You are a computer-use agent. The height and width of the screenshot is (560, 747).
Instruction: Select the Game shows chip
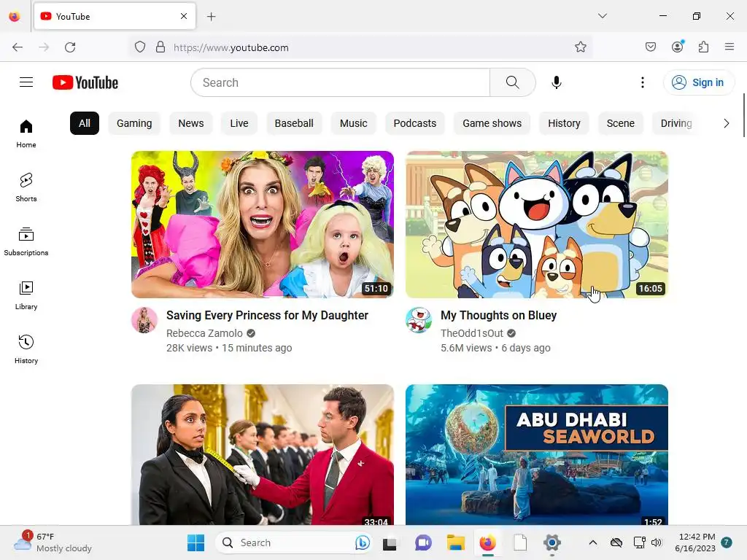492,123
